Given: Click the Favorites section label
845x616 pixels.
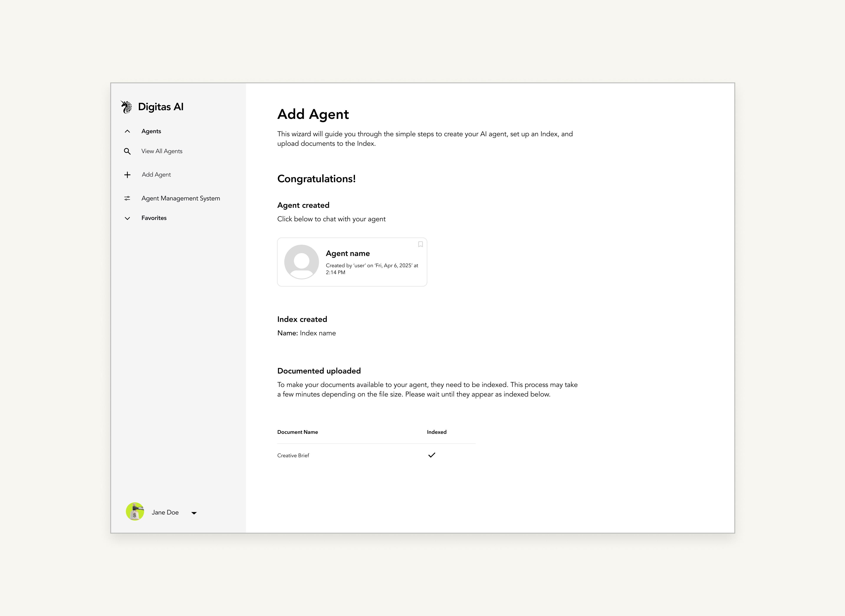Looking at the screenshot, I should coord(154,218).
